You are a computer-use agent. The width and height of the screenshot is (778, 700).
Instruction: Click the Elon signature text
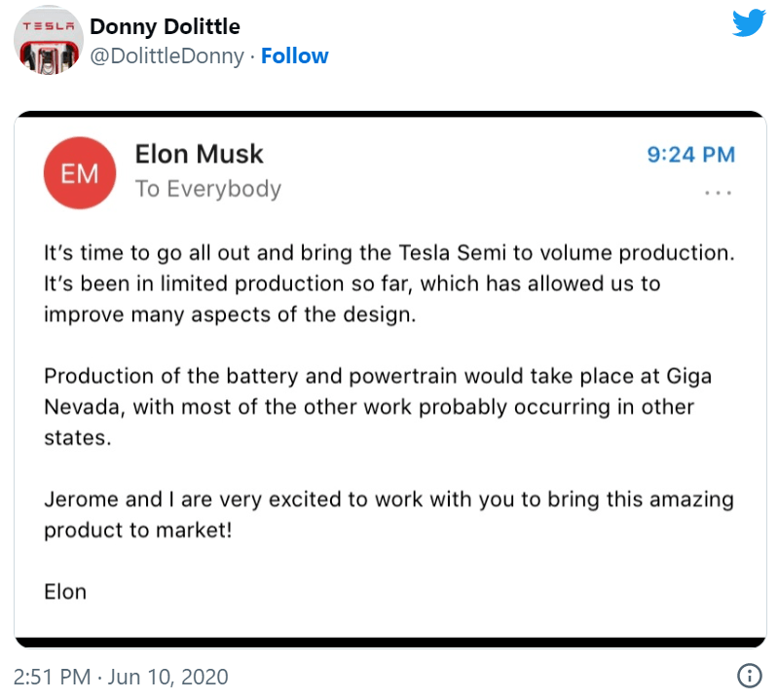(65, 592)
